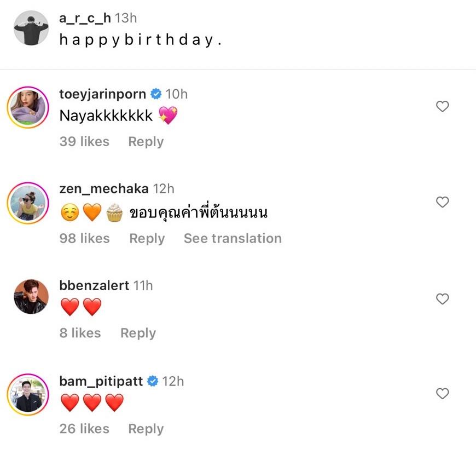Image resolution: width=476 pixels, height=449 pixels.
Task: Tap heart icon on bbenzalert's comment
Action: [442, 298]
